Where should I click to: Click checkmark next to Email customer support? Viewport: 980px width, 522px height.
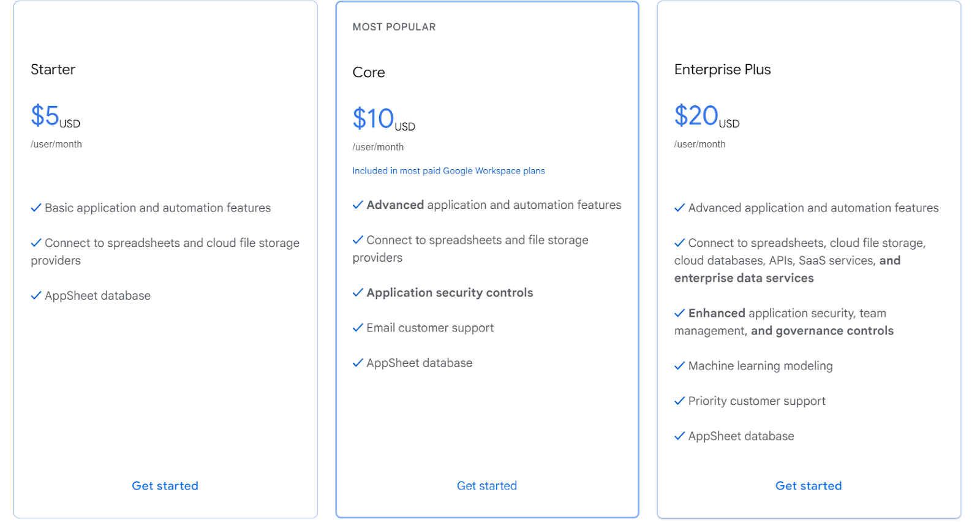point(358,328)
